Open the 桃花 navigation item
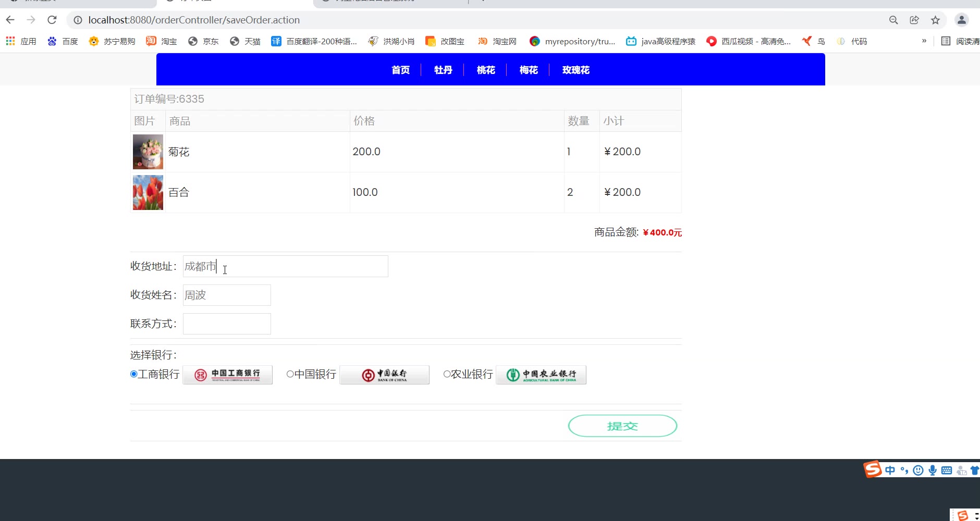This screenshot has width=980, height=521. pos(486,70)
